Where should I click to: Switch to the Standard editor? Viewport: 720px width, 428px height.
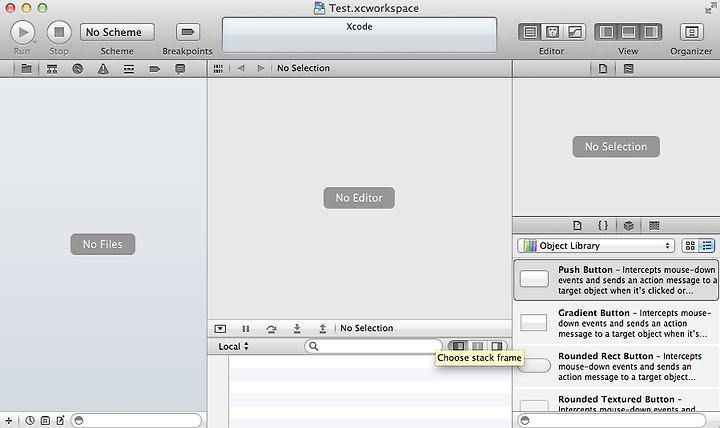(x=530, y=32)
